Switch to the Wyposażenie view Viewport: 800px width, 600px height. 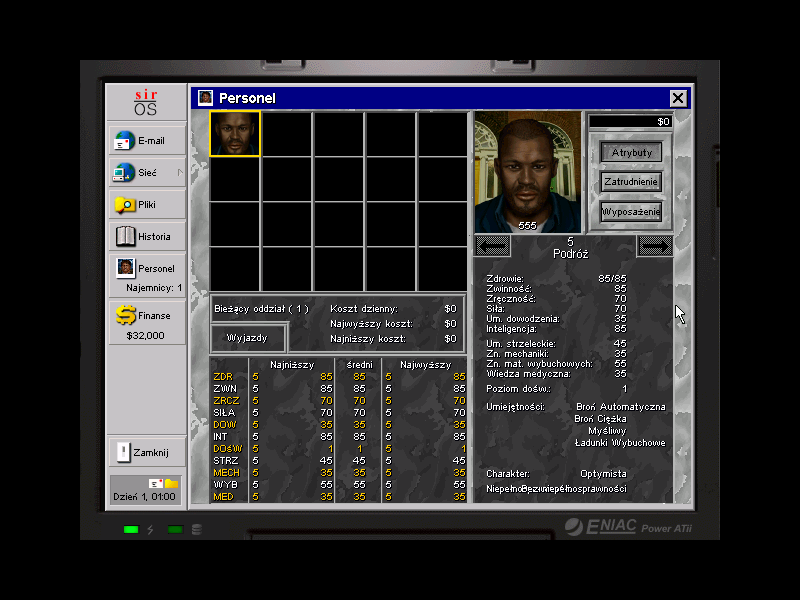[x=631, y=212]
